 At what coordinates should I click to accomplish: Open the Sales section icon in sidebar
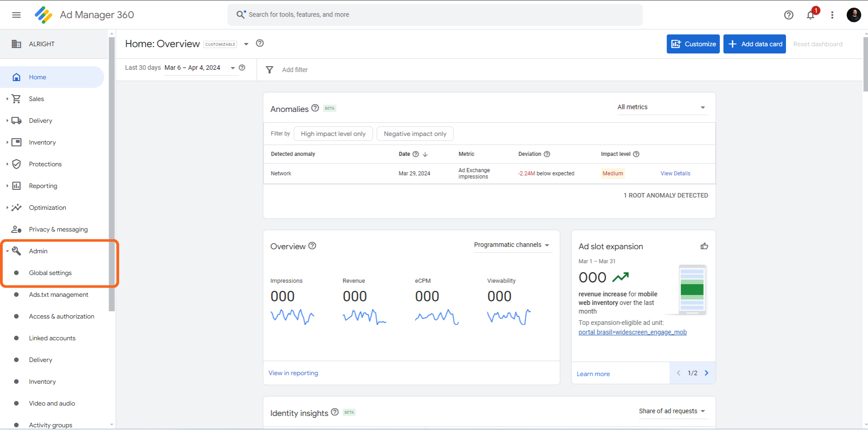point(16,99)
